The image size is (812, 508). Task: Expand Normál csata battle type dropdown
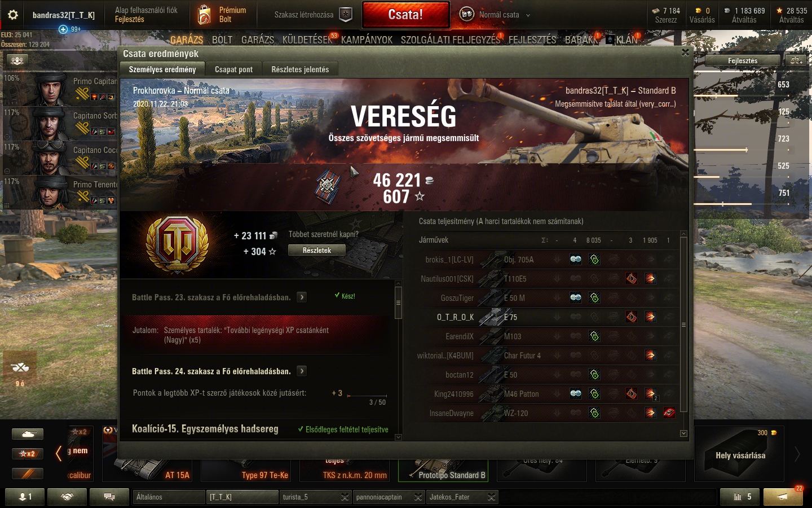[x=528, y=15]
